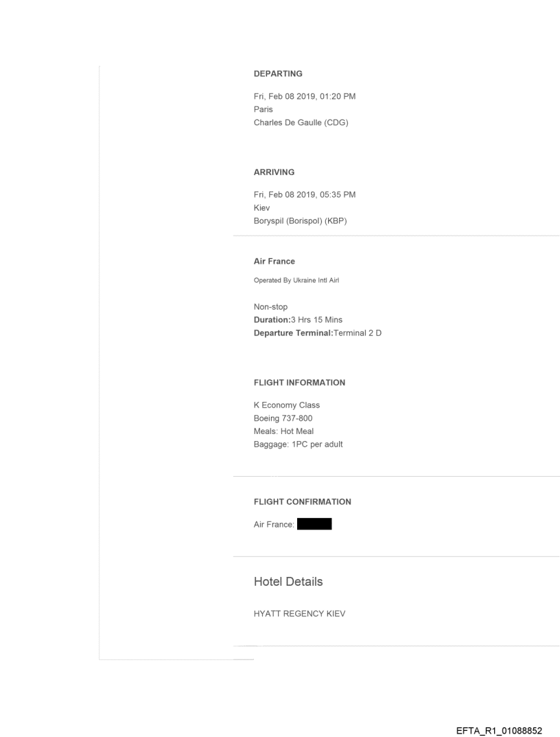Viewport: 560px width, 737px height.
Task: Click the FLIGHT INFORMATION heading
Action: (x=299, y=382)
